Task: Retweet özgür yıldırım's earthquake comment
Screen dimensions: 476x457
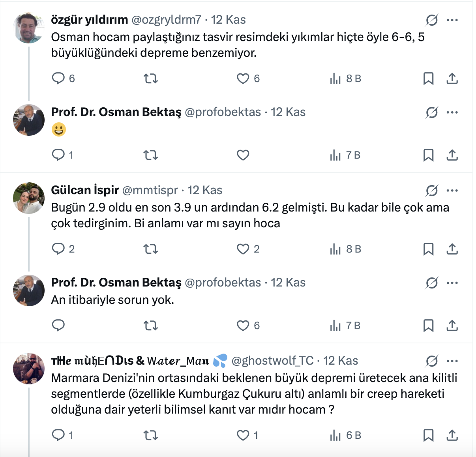Action: click(x=150, y=79)
